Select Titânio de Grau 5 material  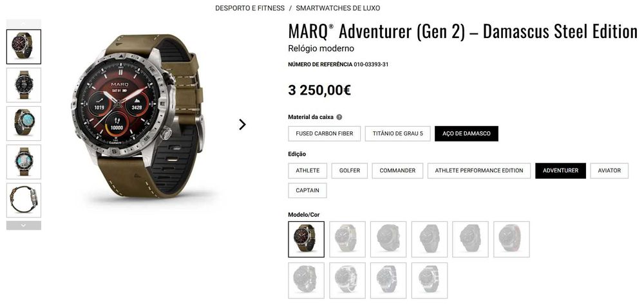point(397,133)
